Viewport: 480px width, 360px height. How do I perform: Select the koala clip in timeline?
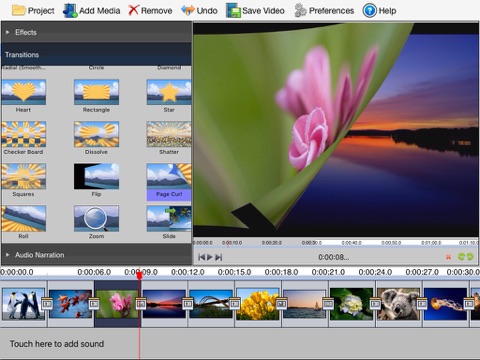398,304
